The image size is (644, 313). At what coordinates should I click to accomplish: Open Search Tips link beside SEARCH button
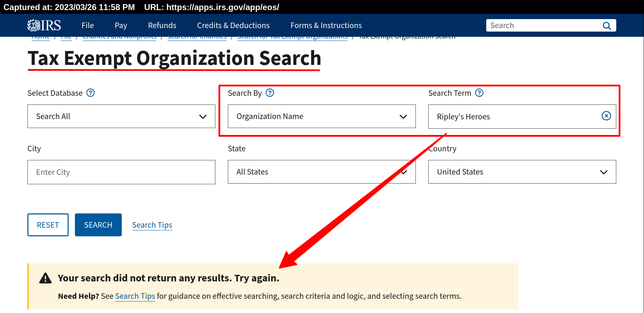[152, 225]
